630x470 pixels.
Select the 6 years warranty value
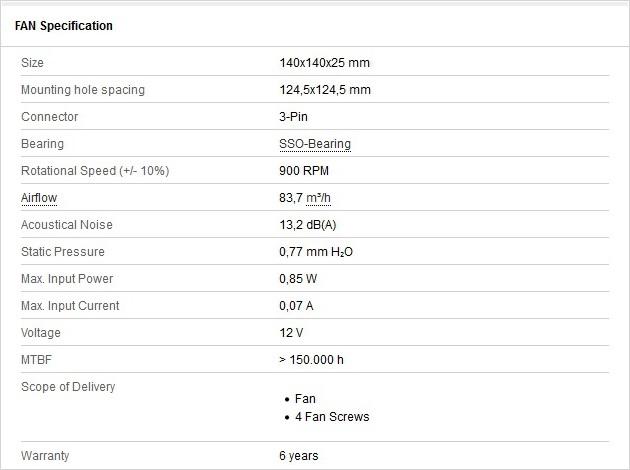pyautogui.click(x=299, y=456)
